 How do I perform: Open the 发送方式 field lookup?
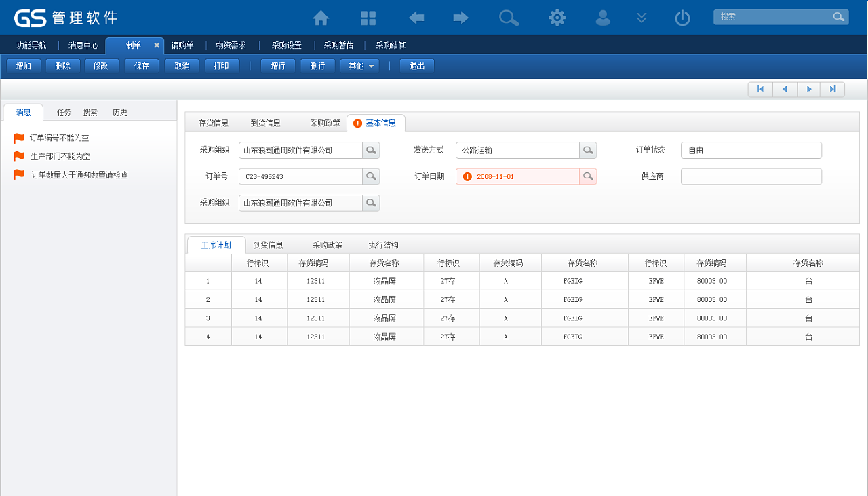(587, 150)
